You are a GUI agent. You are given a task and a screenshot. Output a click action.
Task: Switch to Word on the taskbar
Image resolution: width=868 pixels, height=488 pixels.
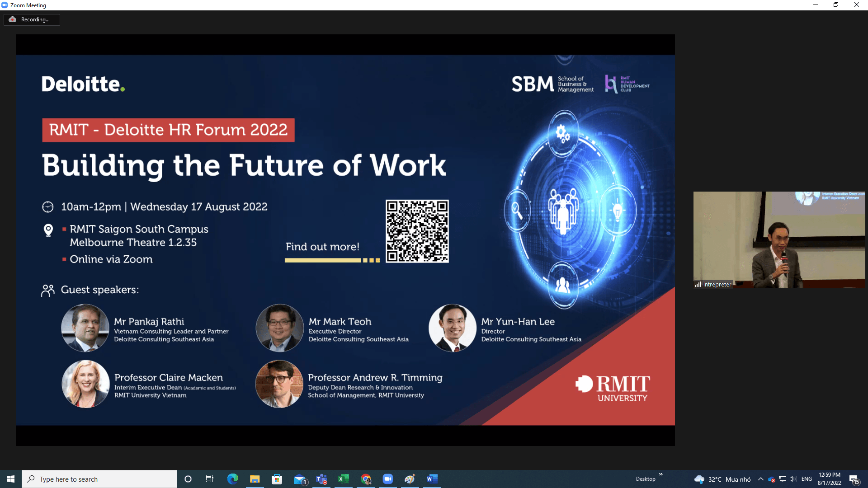[x=432, y=479]
